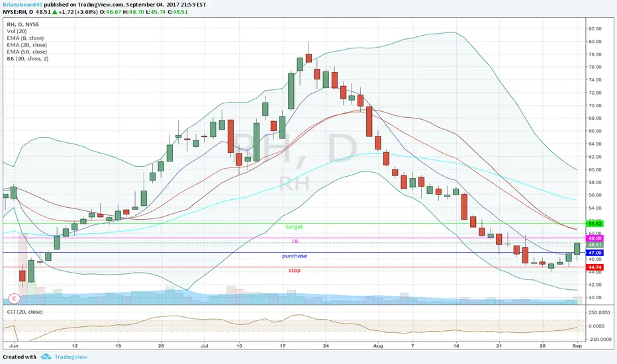
Task: Click the 40.00 price axis label
Action: tap(595, 298)
